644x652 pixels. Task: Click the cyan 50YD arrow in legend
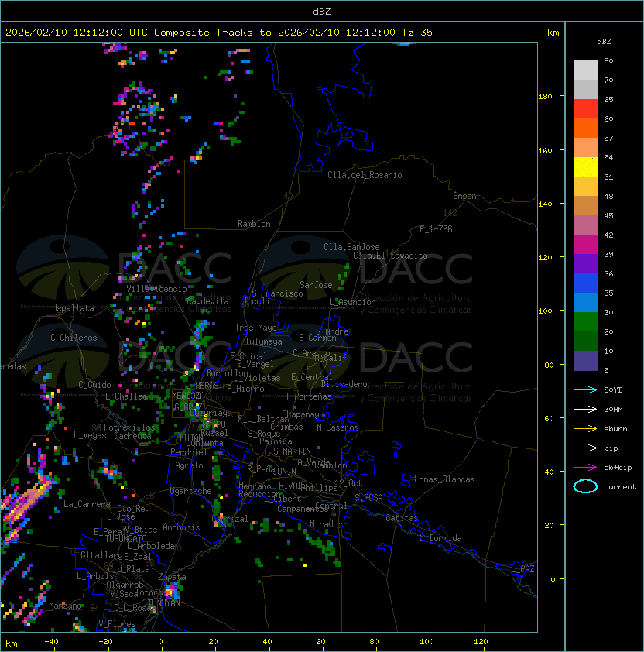point(585,389)
